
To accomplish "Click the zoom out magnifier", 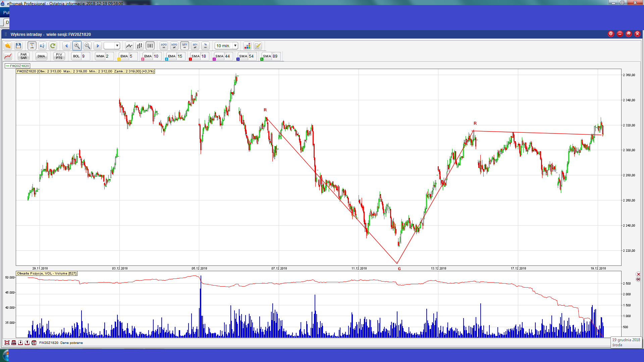I will tap(87, 46).
